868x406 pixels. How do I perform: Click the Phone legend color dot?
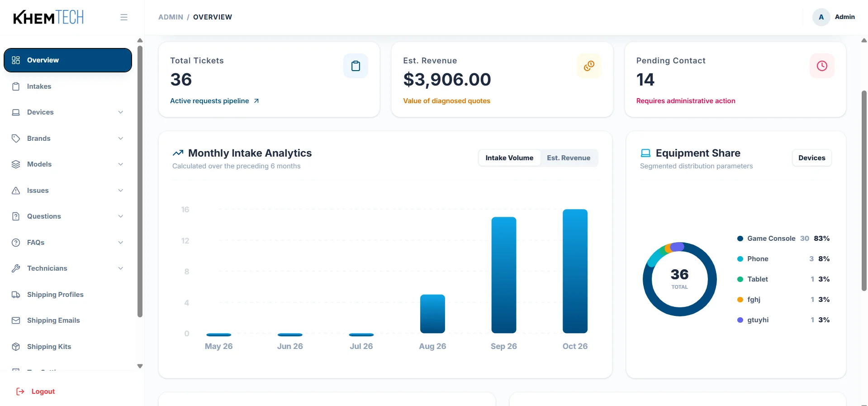click(x=740, y=259)
